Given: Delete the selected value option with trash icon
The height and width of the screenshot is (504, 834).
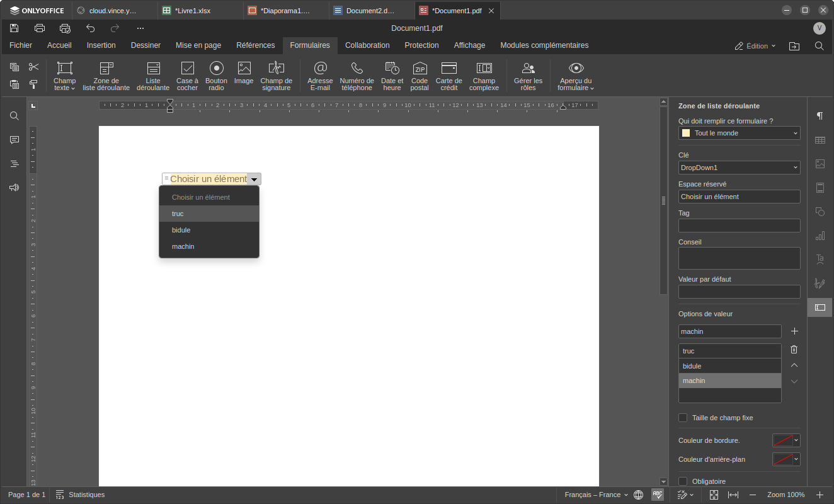Looking at the screenshot, I should coord(794,350).
